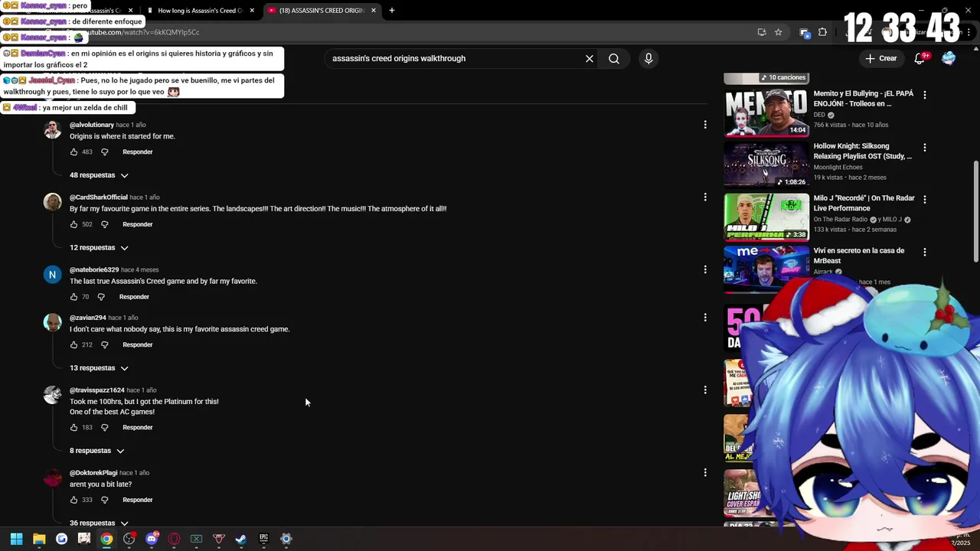
Task: Bookmark this page with star icon
Action: point(778,32)
